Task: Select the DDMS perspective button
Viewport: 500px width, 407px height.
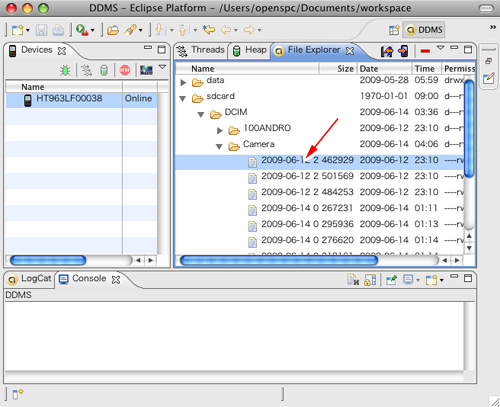Action: pyautogui.click(x=424, y=30)
